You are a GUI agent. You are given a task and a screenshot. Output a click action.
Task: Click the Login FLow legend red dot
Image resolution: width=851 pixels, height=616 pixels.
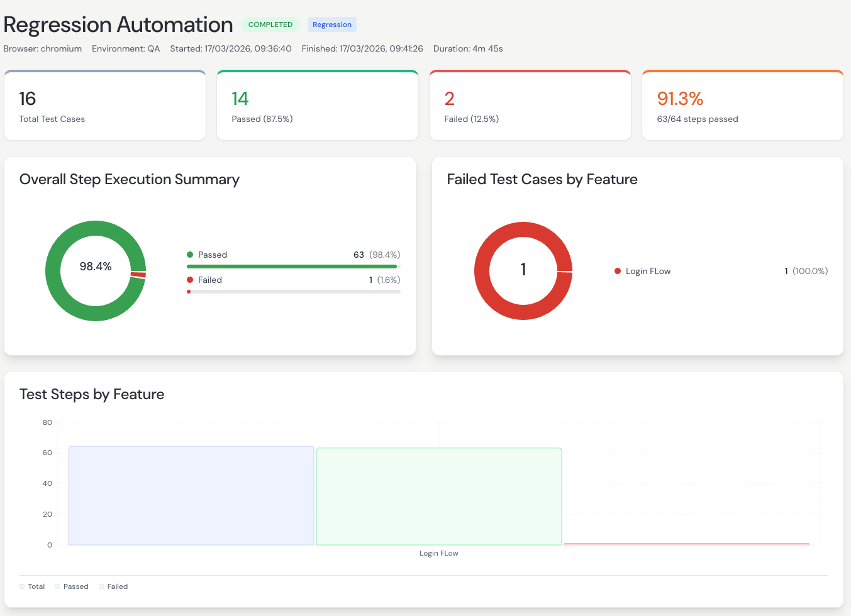click(x=618, y=271)
